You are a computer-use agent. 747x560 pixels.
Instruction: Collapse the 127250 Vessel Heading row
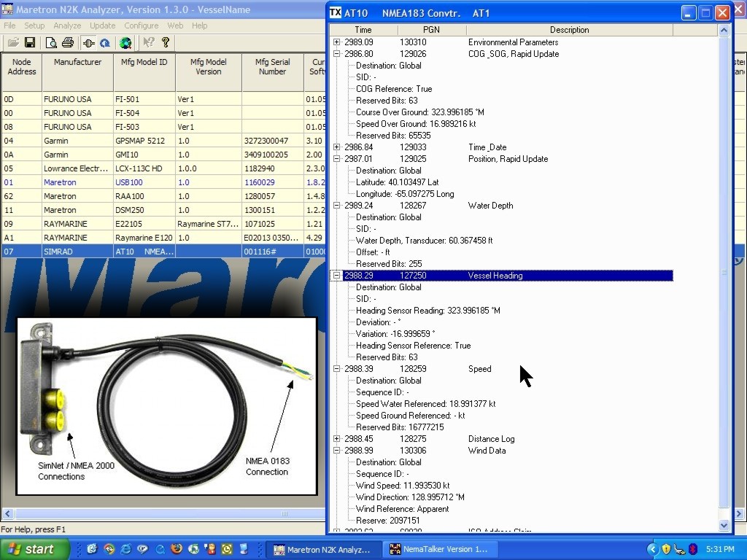pos(337,275)
